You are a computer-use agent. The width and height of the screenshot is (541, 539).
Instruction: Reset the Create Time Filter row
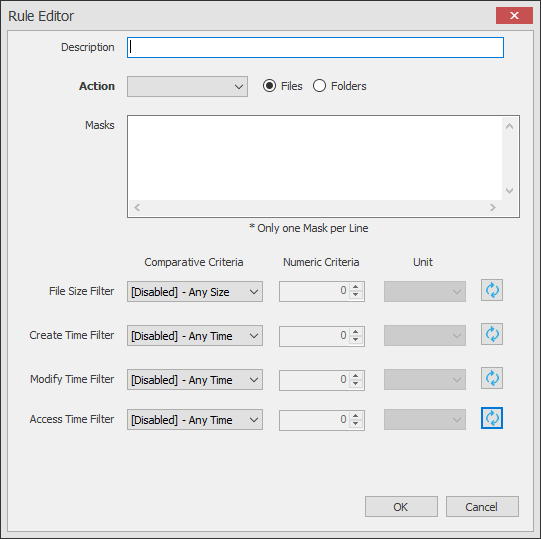click(x=492, y=334)
